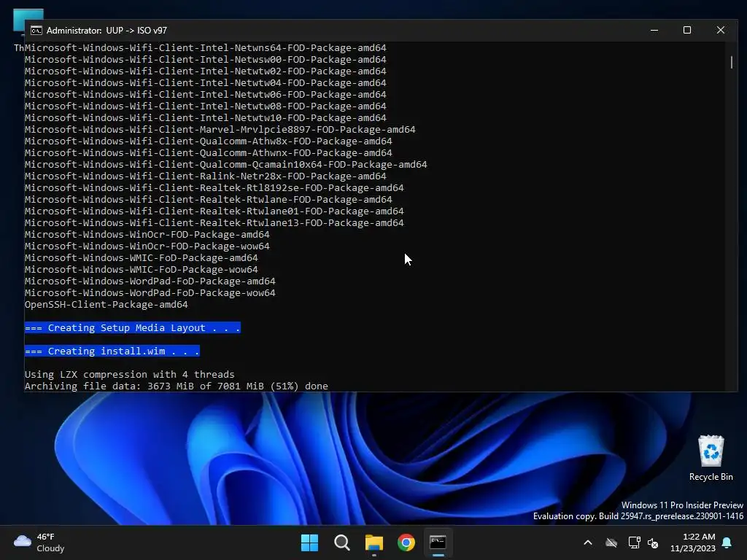747x560 pixels.
Task: Click 'OpenSSH-Client-Package-amd64' line
Action: (x=107, y=304)
